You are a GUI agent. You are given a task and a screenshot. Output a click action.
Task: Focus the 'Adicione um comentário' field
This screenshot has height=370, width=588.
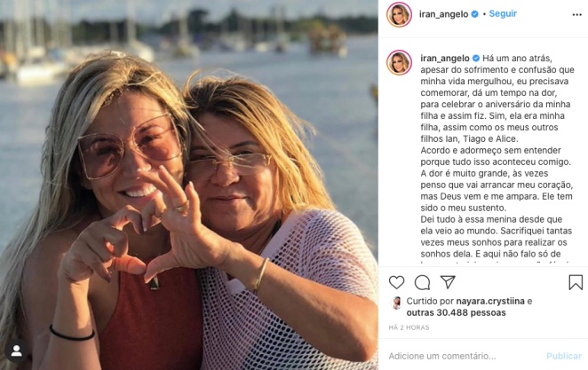coord(457,355)
